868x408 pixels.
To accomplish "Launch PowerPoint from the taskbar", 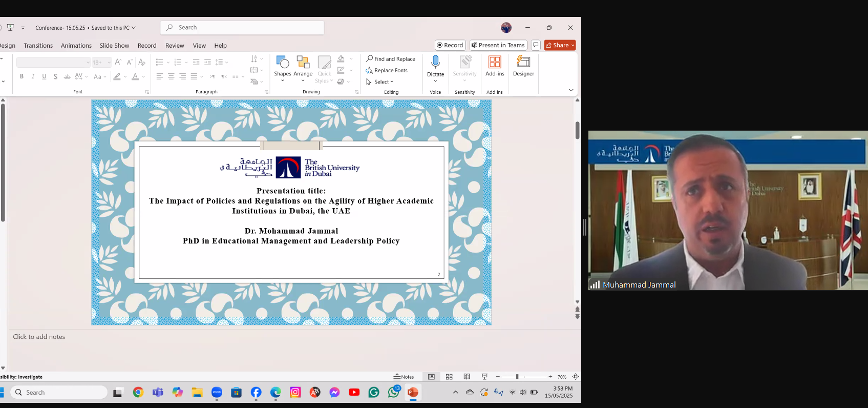I will pos(413,392).
